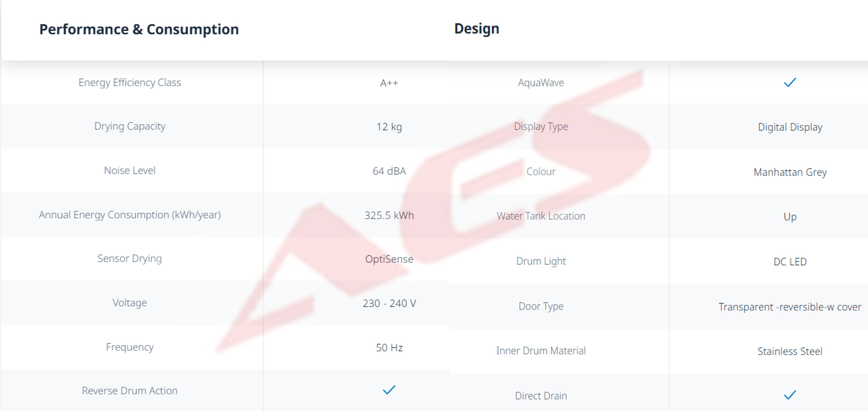868x411 pixels.
Task: Click the Stainless Steel material value
Action: pos(790,351)
